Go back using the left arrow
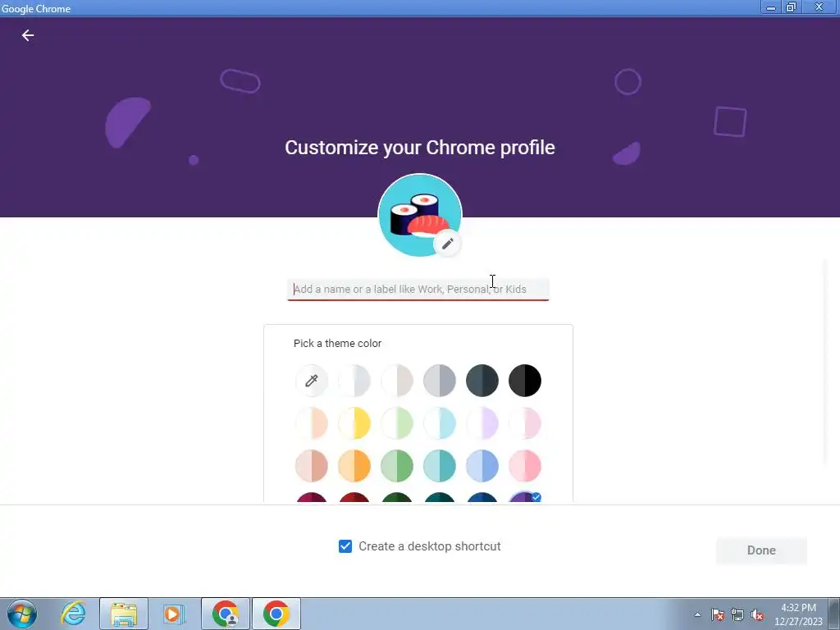The height and width of the screenshot is (630, 840). click(28, 35)
